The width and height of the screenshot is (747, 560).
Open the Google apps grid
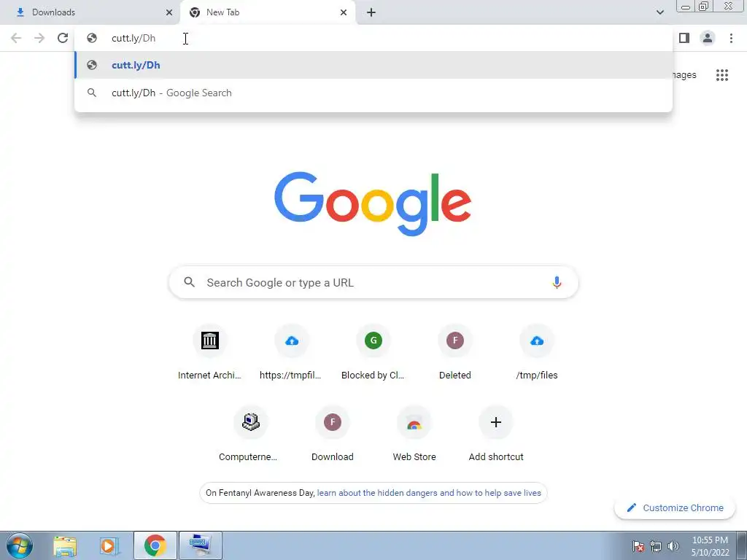pos(721,75)
